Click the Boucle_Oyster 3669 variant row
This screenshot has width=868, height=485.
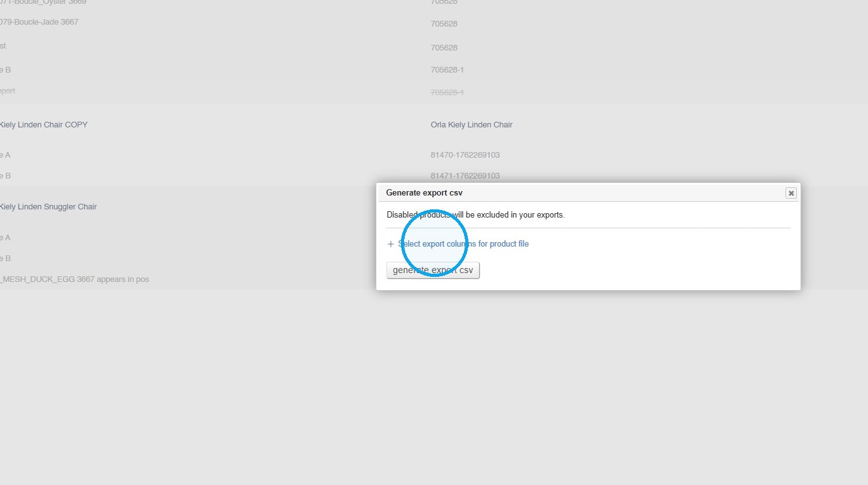click(x=43, y=3)
